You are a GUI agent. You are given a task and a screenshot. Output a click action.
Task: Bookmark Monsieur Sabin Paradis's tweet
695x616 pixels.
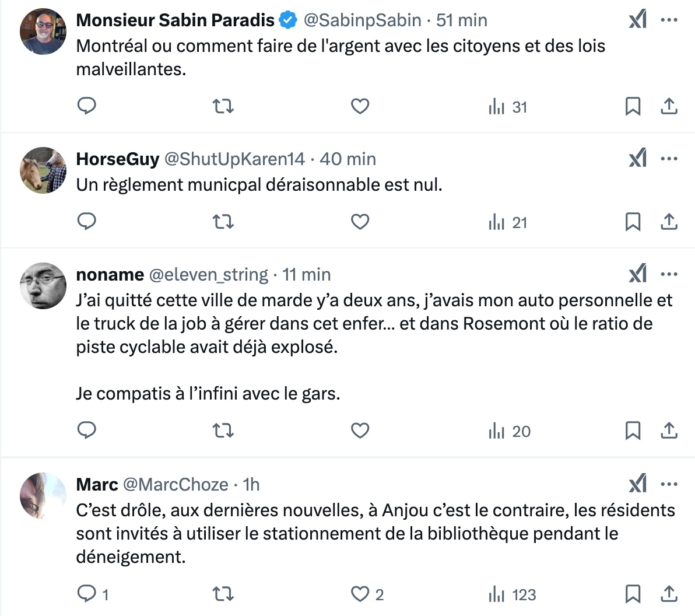coord(633,106)
